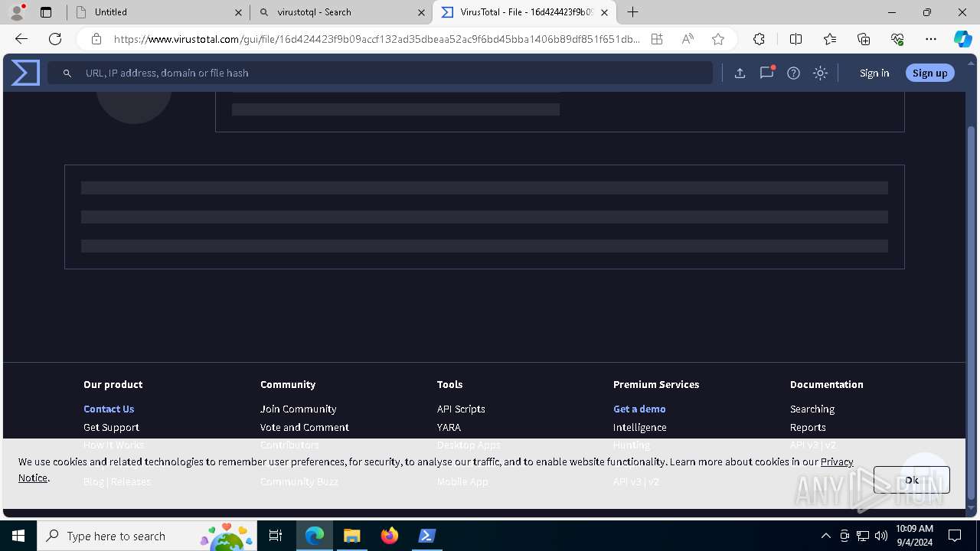Open the Get a demo link
The image size is (980, 551).
pyautogui.click(x=639, y=409)
